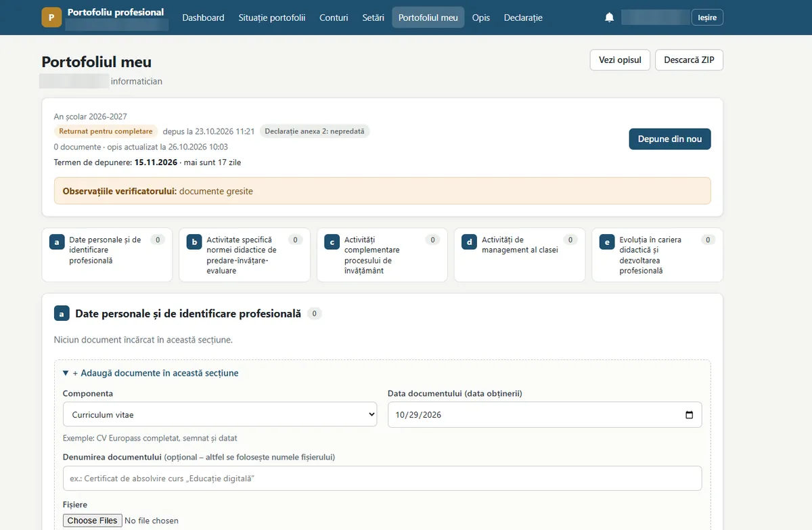This screenshot has width=812, height=530.
Task: Open the Declarație navigation item
Action: [523, 18]
